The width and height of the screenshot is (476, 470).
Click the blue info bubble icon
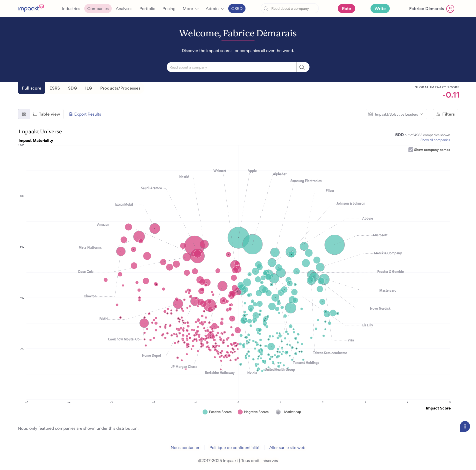465,426
